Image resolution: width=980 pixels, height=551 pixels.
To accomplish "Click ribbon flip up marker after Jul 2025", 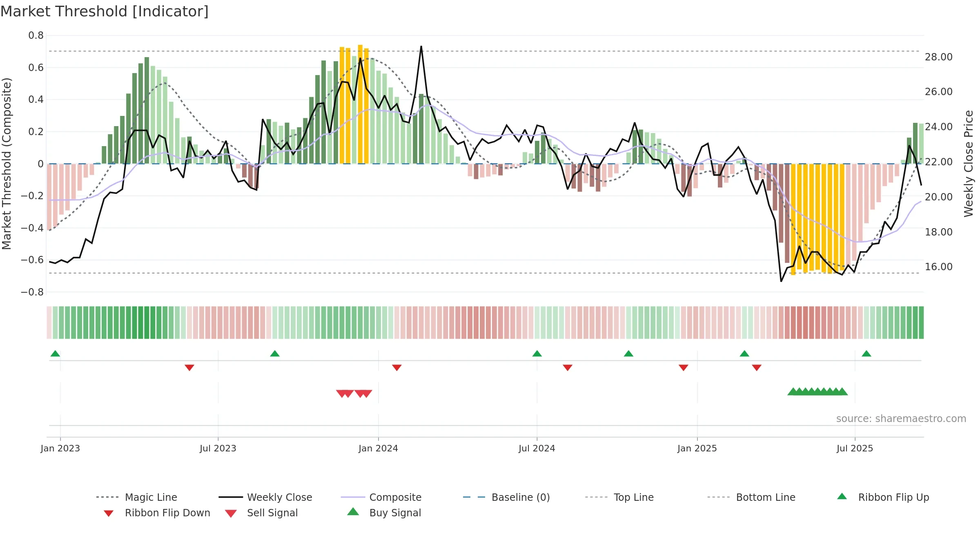I will click(x=866, y=353).
